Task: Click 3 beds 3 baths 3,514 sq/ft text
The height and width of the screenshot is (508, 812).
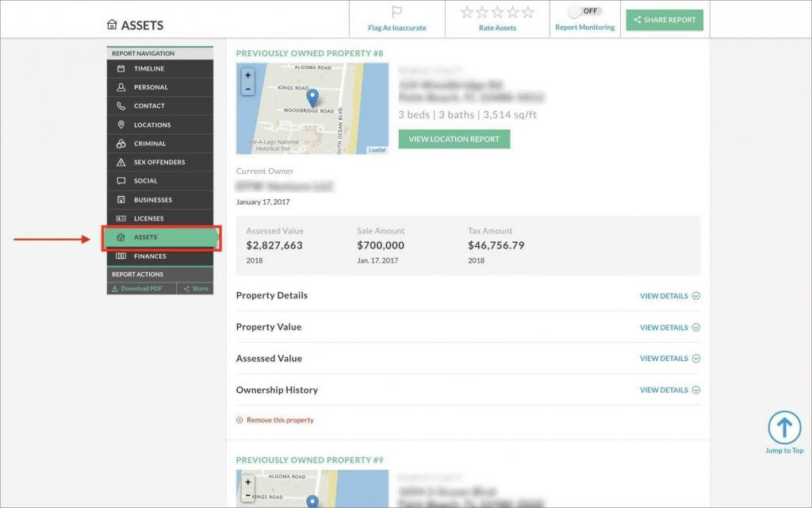Action: (x=468, y=114)
